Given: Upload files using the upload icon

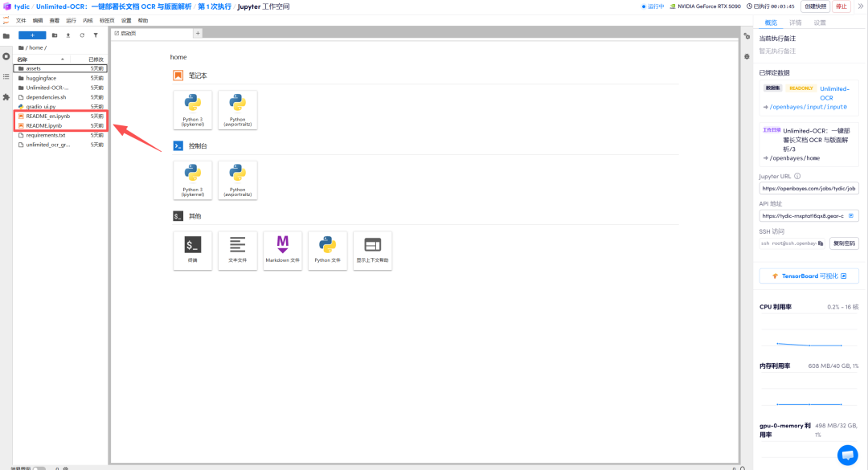Looking at the screenshot, I should 68,35.
